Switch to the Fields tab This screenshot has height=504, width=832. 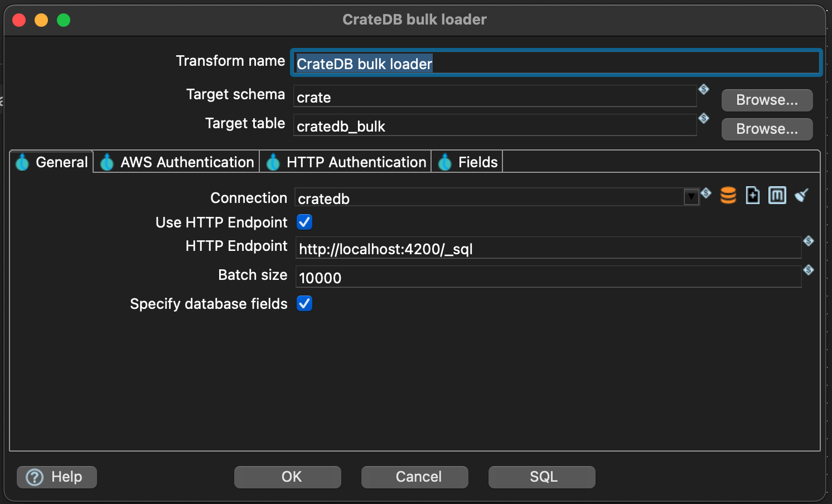467,162
